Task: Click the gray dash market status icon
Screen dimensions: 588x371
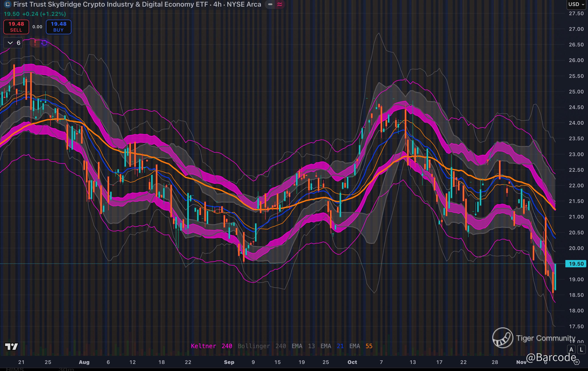Action: point(270,4)
